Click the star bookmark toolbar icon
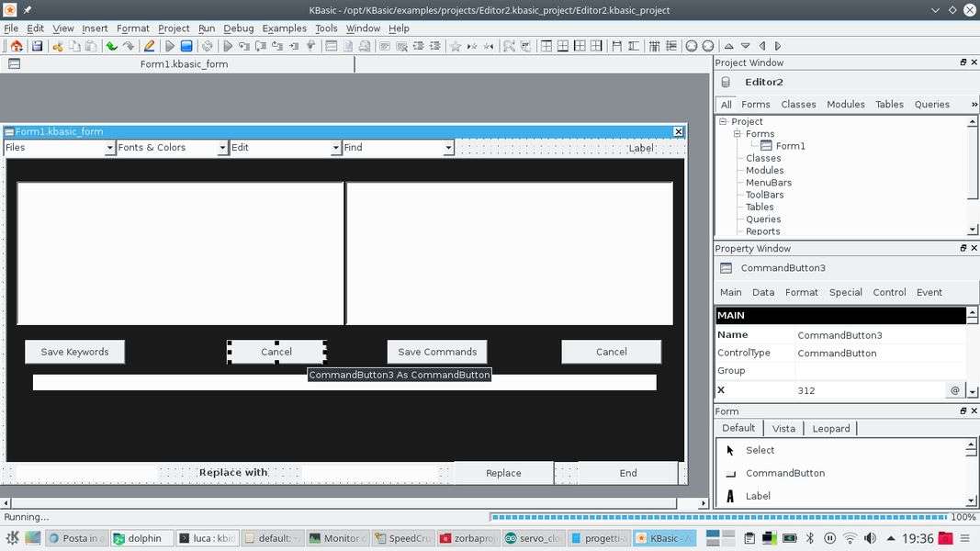The width and height of the screenshot is (980, 551). 455,46
